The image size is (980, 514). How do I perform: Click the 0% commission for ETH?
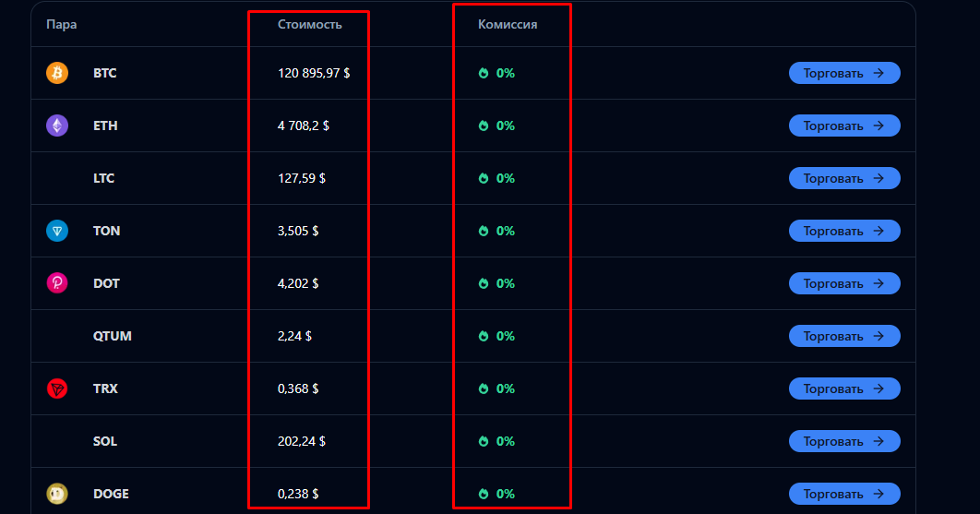[x=506, y=126]
